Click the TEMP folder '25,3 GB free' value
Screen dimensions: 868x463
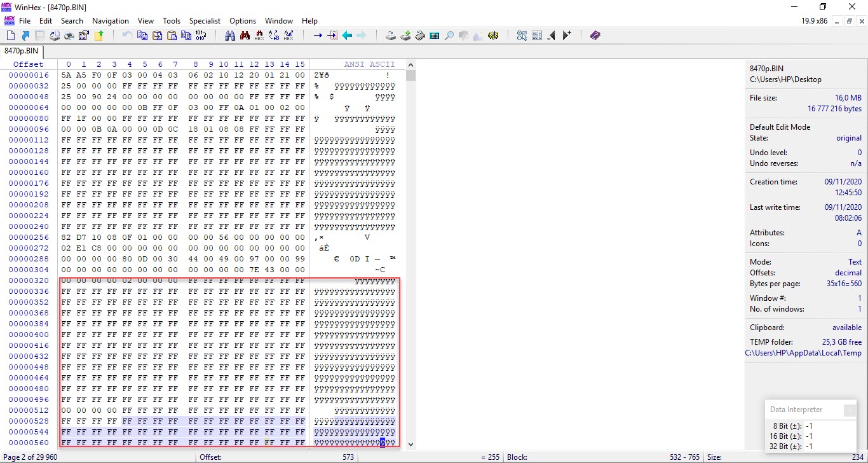pyautogui.click(x=842, y=342)
